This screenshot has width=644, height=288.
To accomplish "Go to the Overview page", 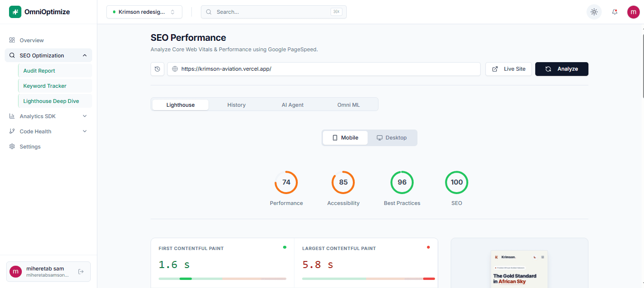I will coord(48,40).
